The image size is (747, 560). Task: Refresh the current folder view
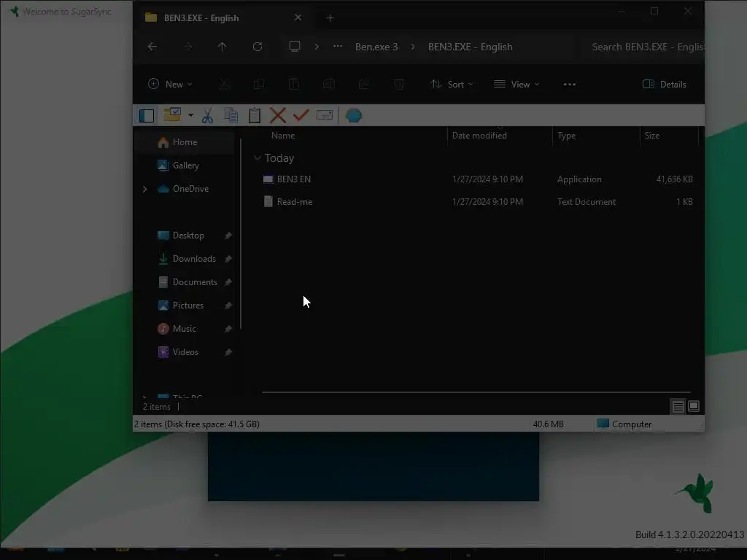click(258, 47)
